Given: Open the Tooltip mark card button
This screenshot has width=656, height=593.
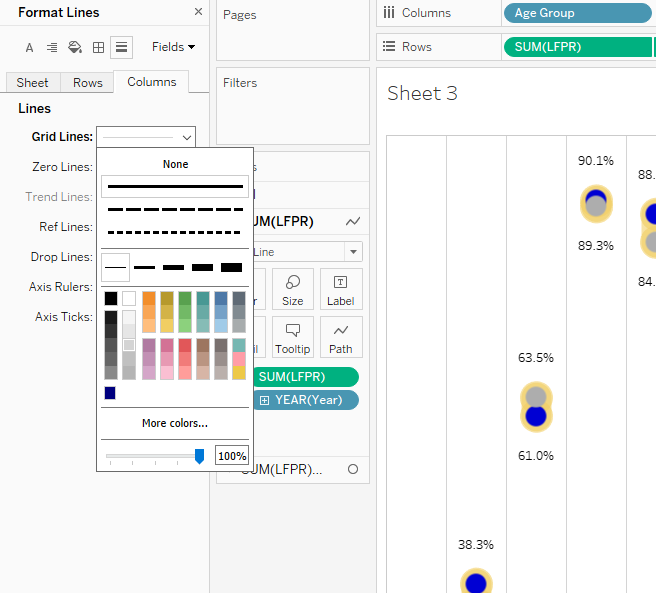Looking at the screenshot, I should [292, 337].
